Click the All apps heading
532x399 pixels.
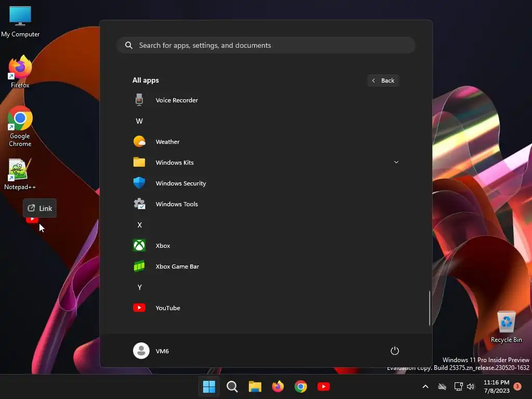point(145,81)
